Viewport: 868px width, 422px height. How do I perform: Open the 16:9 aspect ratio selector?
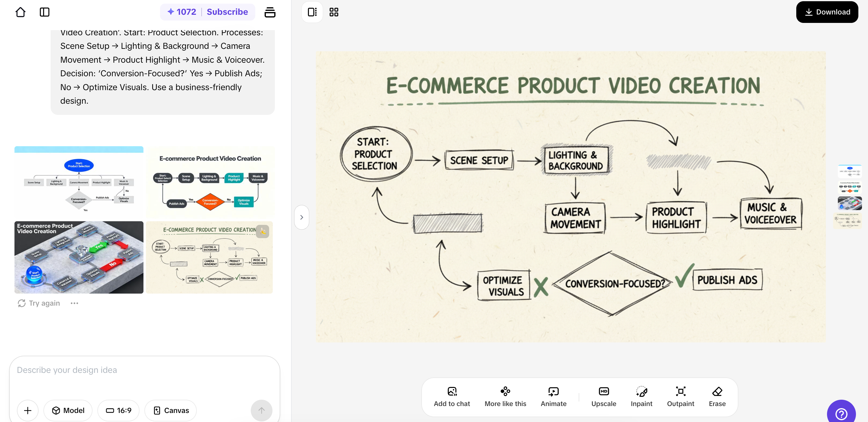point(118,410)
